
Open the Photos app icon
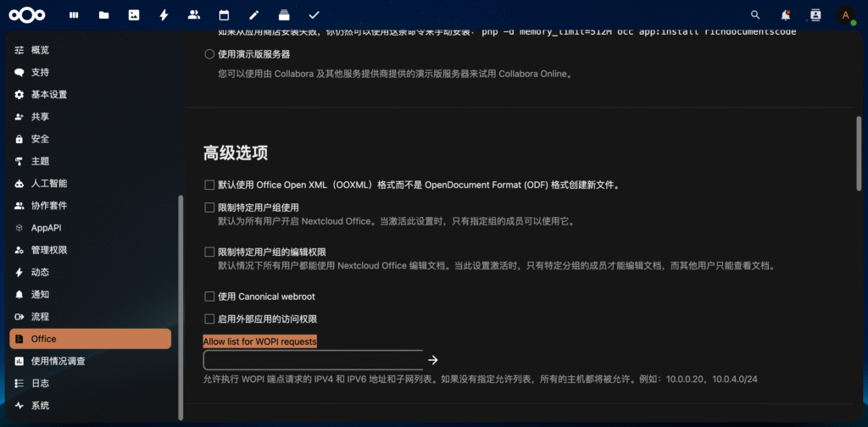tap(133, 14)
